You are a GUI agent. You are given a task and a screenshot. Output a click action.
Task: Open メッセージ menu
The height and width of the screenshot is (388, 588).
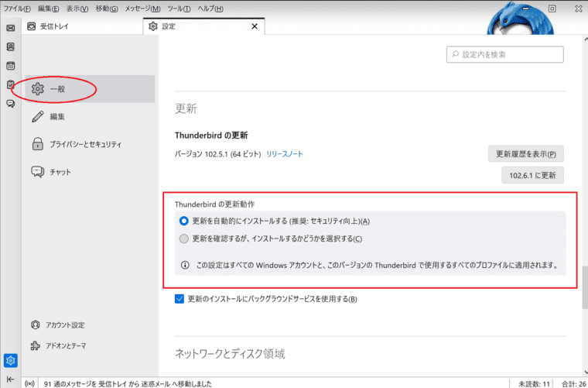pos(142,9)
